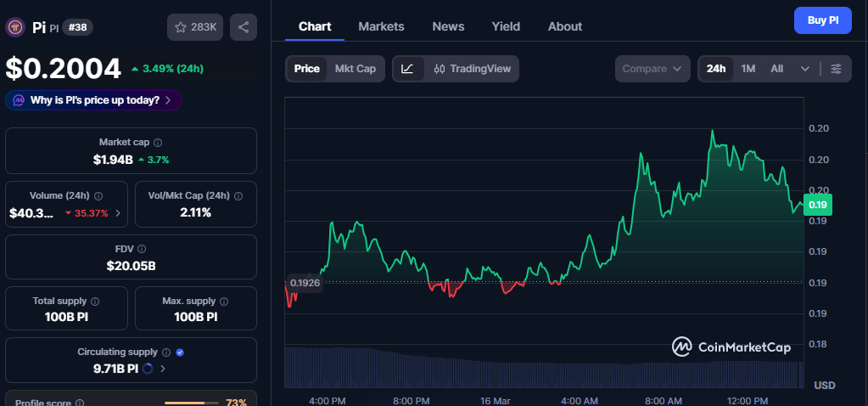This screenshot has height=406, width=868.
Task: Switch chart to Mkt Cap view
Action: (x=356, y=69)
